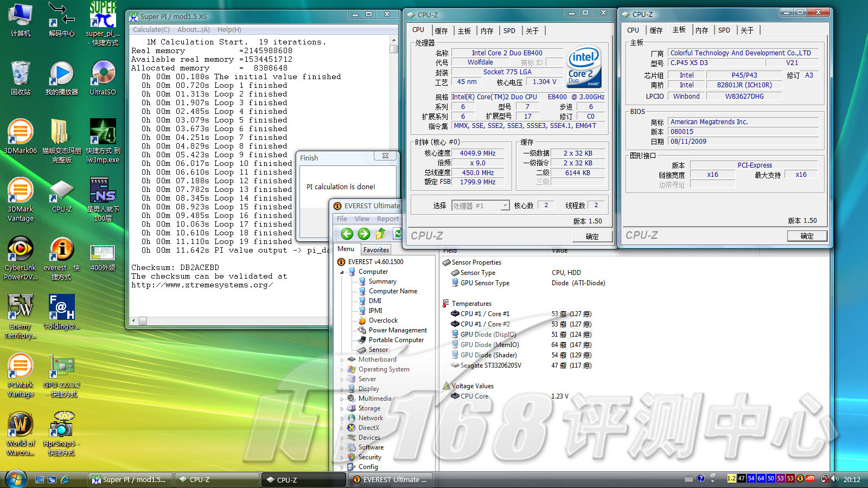Click the green Back arrow in EVEREST toolbar
Image resolution: width=868 pixels, height=488 pixels.
pos(347,234)
